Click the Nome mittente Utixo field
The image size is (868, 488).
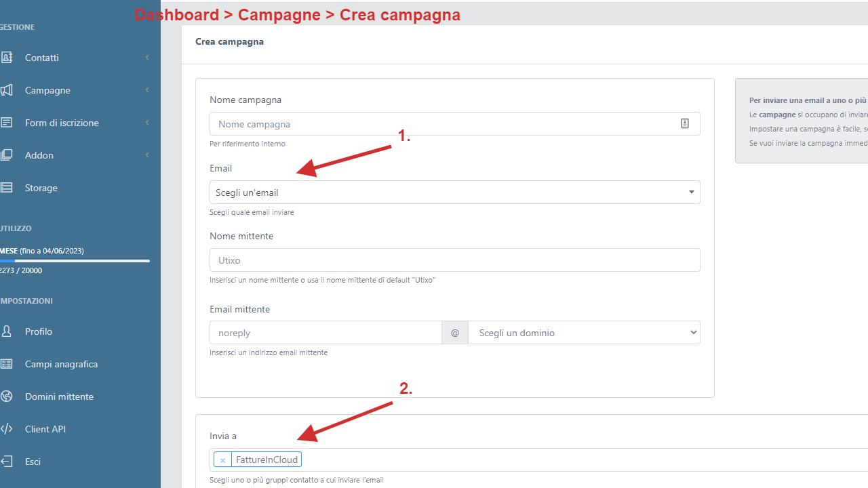pos(455,260)
